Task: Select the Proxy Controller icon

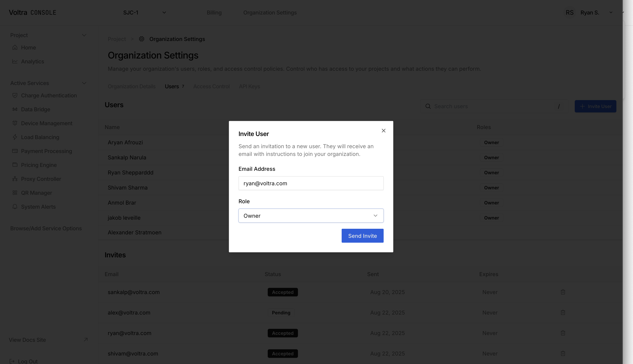Action: (x=15, y=179)
